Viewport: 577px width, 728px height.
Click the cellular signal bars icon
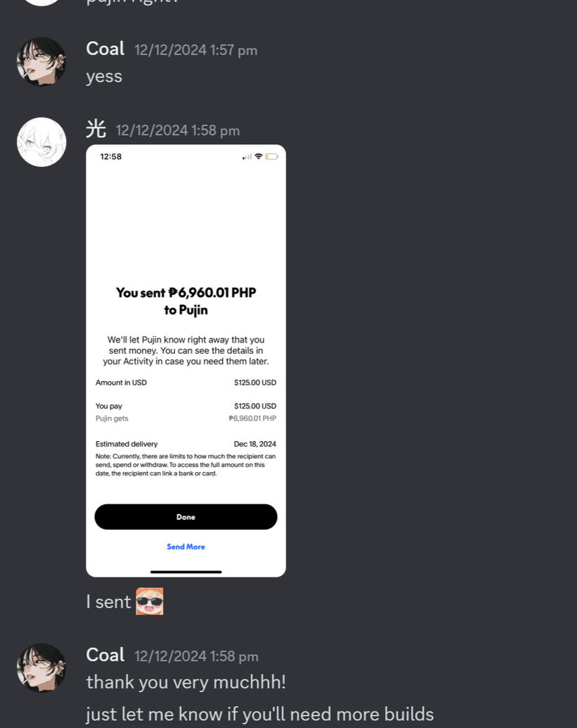247,157
